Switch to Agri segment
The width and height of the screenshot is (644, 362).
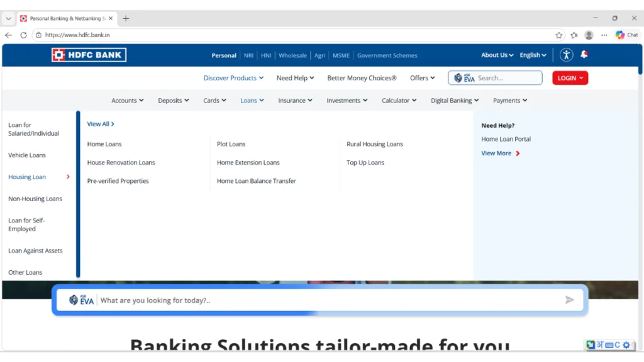(319, 55)
